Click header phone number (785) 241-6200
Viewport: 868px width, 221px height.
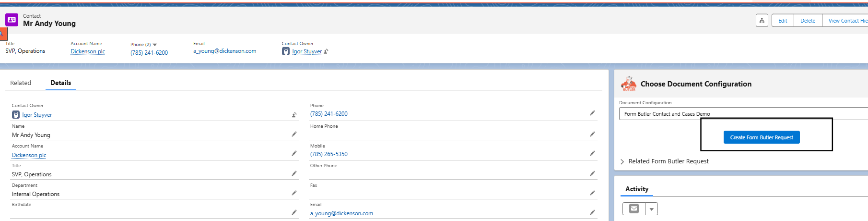(149, 53)
